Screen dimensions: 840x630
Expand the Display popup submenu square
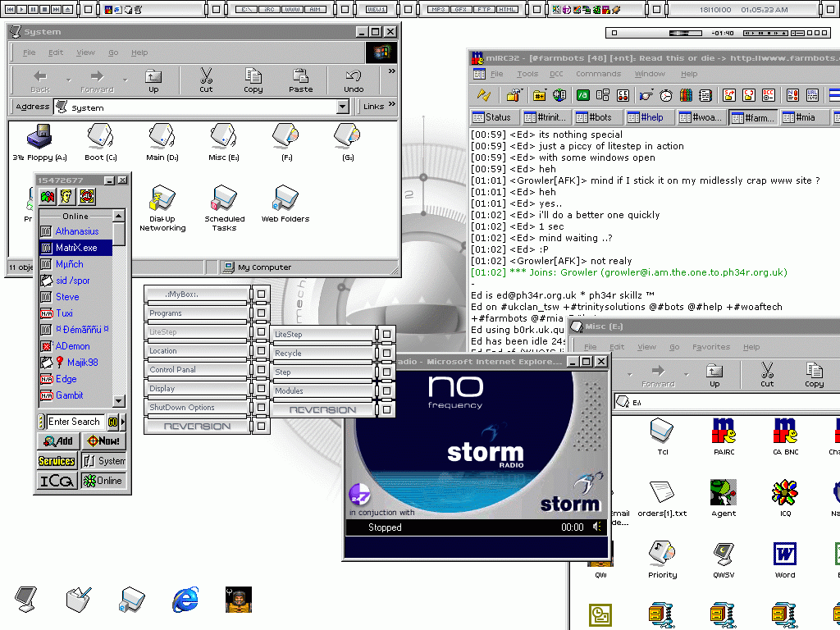(261, 388)
